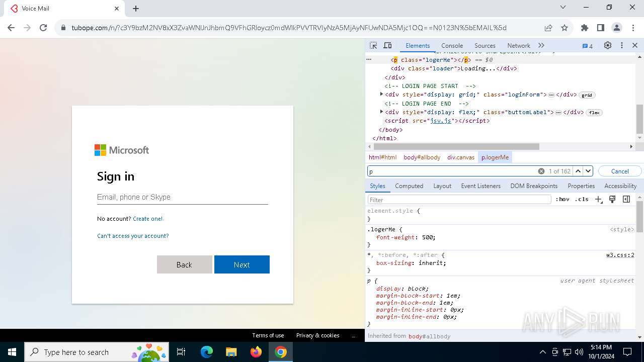Open Firefox from the taskbar
The width and height of the screenshot is (644, 362).
point(256,352)
